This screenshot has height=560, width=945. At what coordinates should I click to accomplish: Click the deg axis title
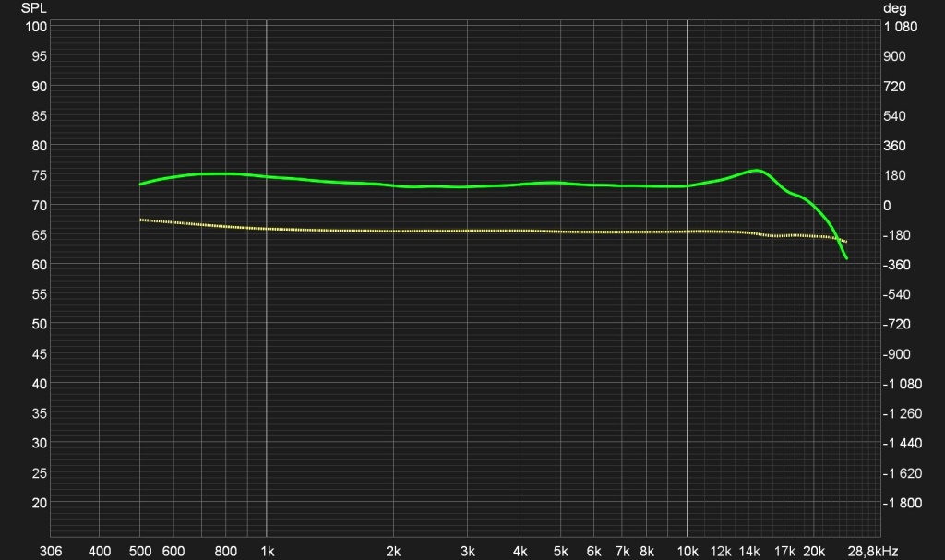(x=894, y=8)
